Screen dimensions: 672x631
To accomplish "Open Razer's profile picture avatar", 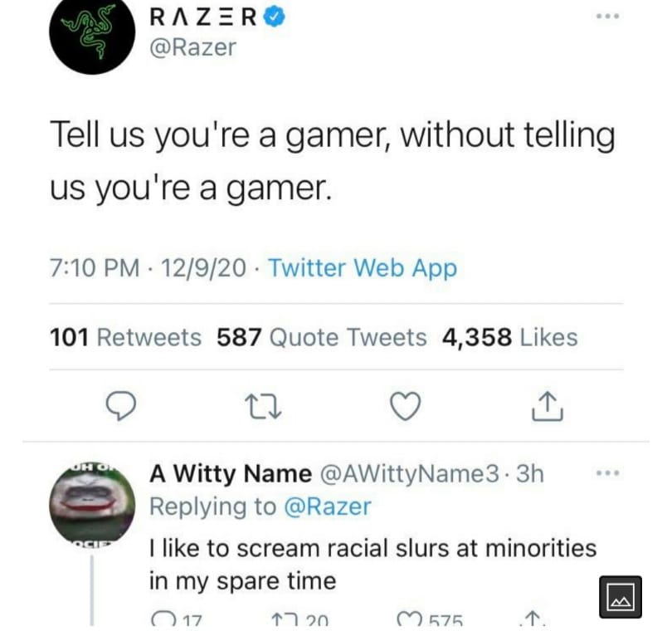I will pyautogui.click(x=92, y=33).
